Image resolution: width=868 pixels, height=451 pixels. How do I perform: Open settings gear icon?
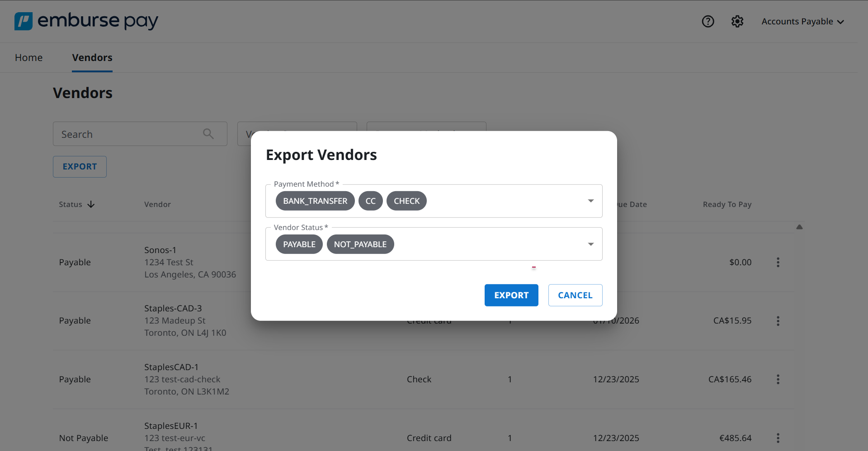pyautogui.click(x=737, y=21)
